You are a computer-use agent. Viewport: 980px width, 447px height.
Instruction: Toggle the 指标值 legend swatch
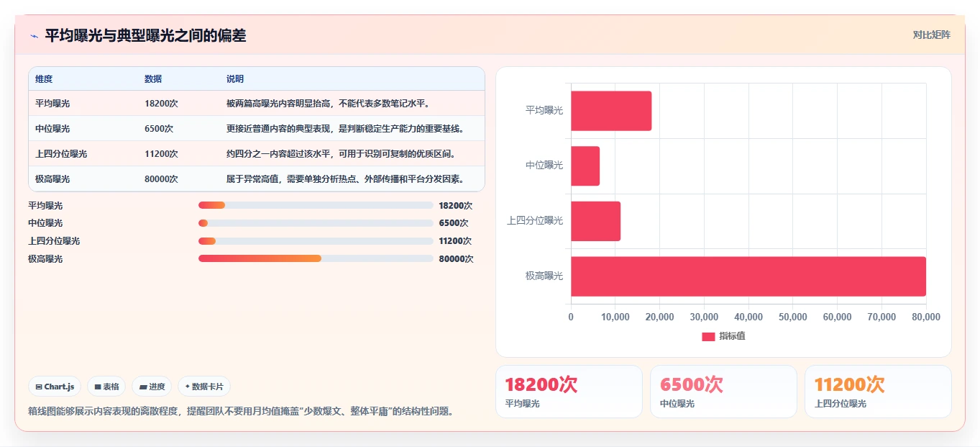[708, 336]
